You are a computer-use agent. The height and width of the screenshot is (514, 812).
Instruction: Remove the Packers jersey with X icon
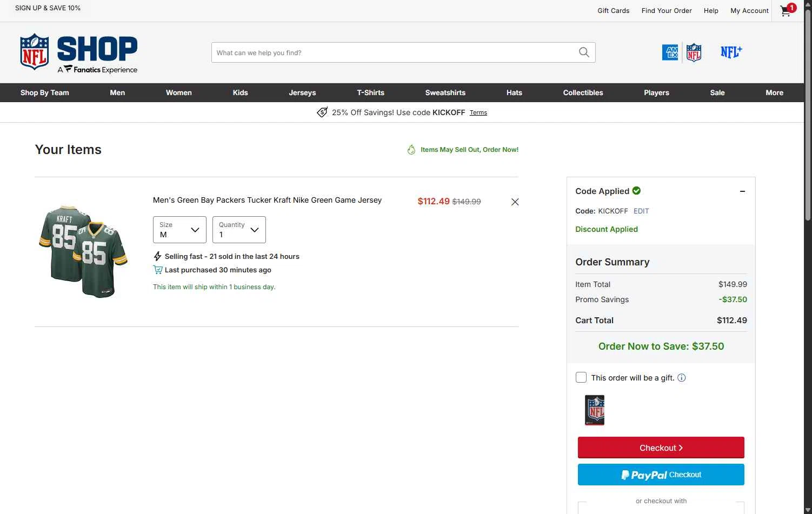pos(515,202)
